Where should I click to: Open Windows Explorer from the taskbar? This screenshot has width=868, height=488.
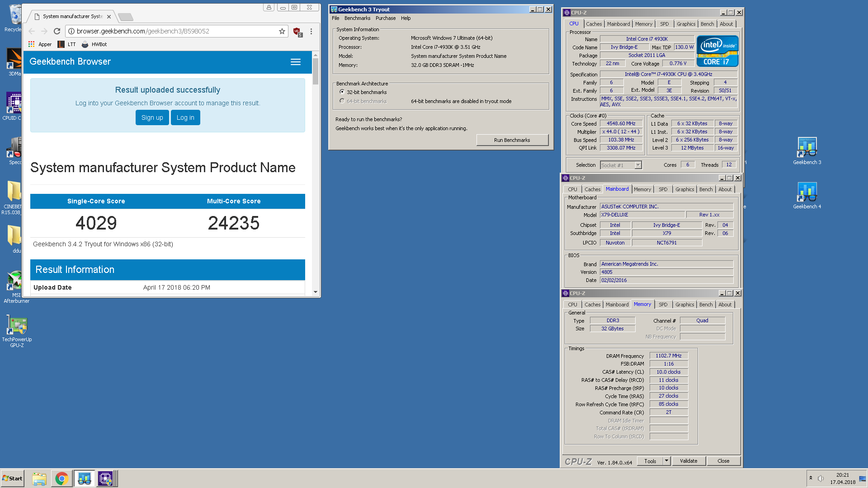tap(39, 479)
